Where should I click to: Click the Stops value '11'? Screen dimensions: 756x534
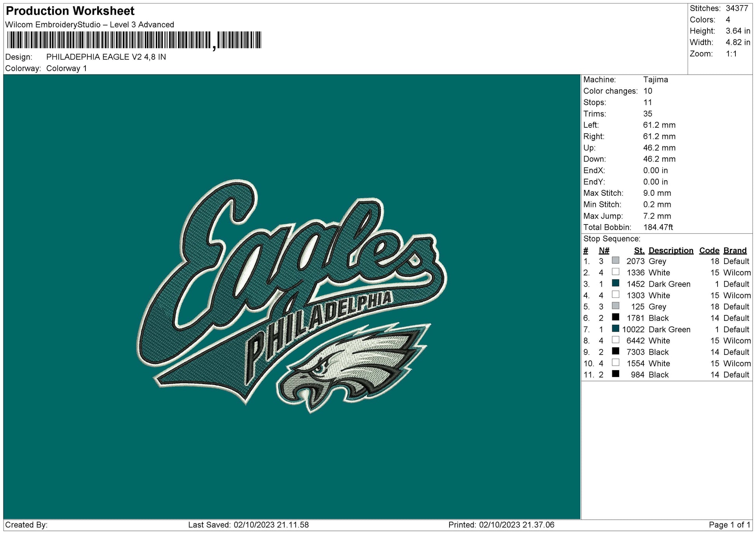(x=648, y=103)
